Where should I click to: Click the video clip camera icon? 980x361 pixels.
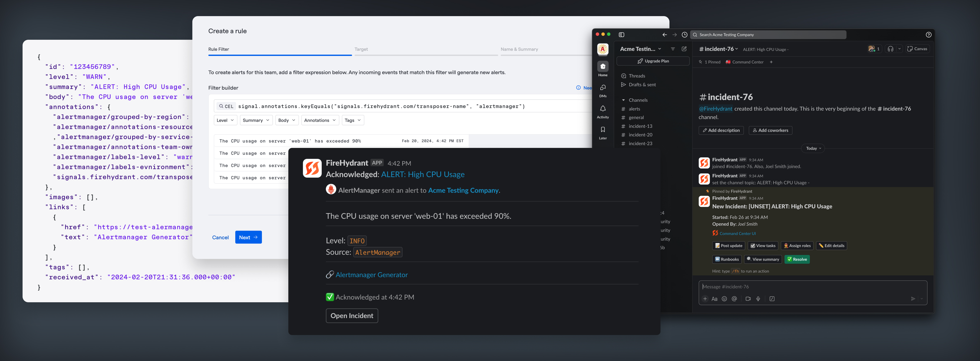[x=748, y=299]
